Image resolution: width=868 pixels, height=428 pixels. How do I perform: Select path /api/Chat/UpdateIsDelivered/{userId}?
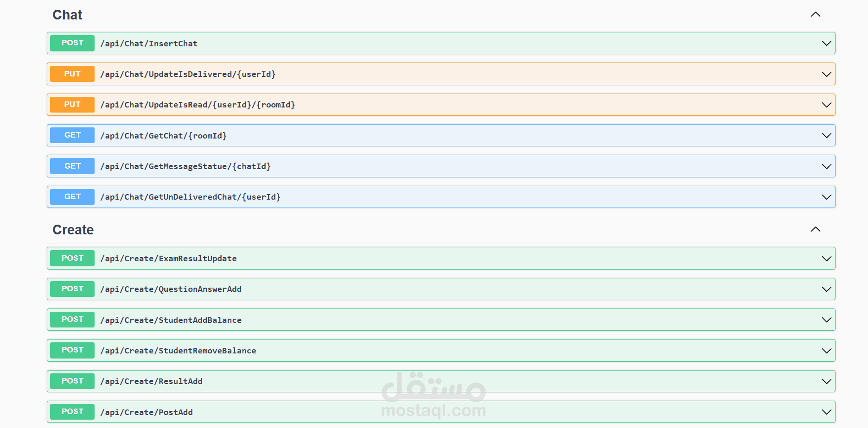tap(188, 74)
